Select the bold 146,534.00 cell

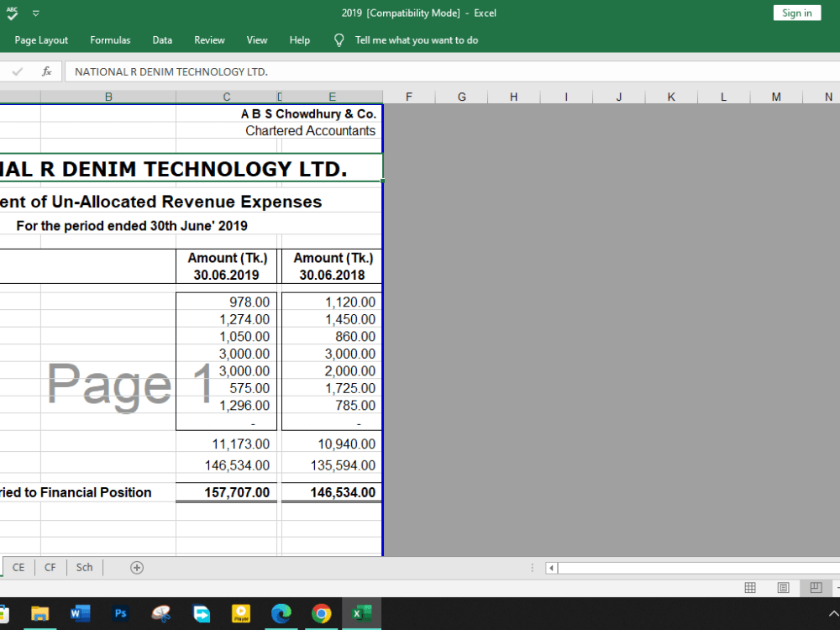click(x=332, y=492)
